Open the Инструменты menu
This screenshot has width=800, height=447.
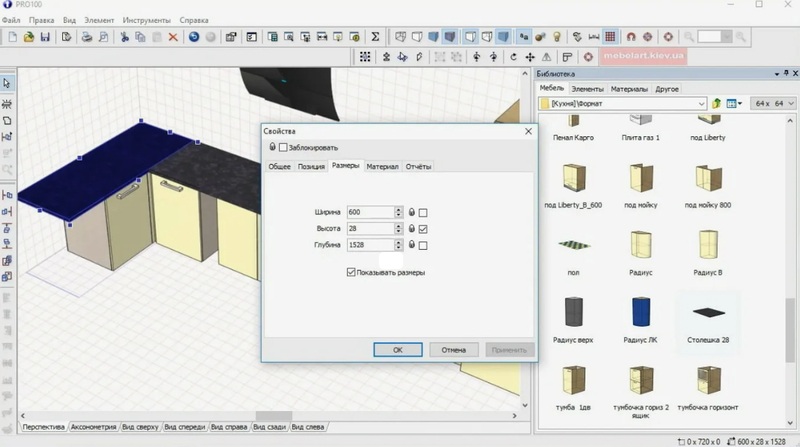pos(146,20)
